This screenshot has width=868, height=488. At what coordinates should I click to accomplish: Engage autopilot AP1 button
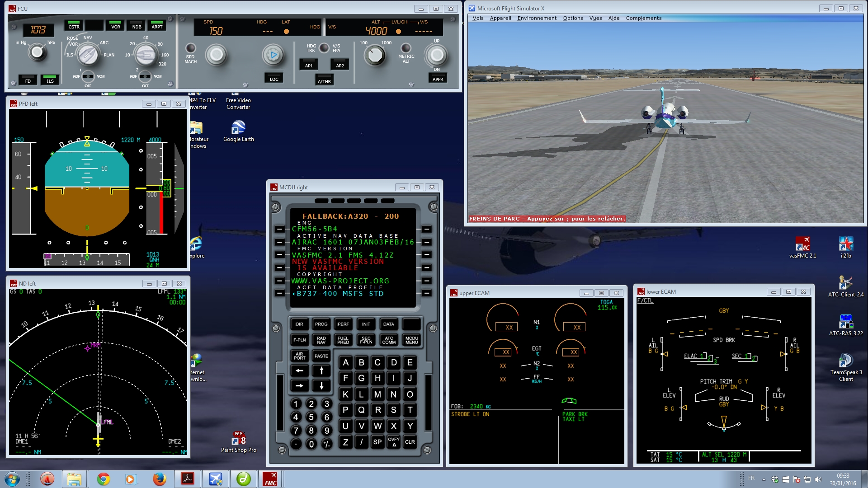(x=309, y=64)
